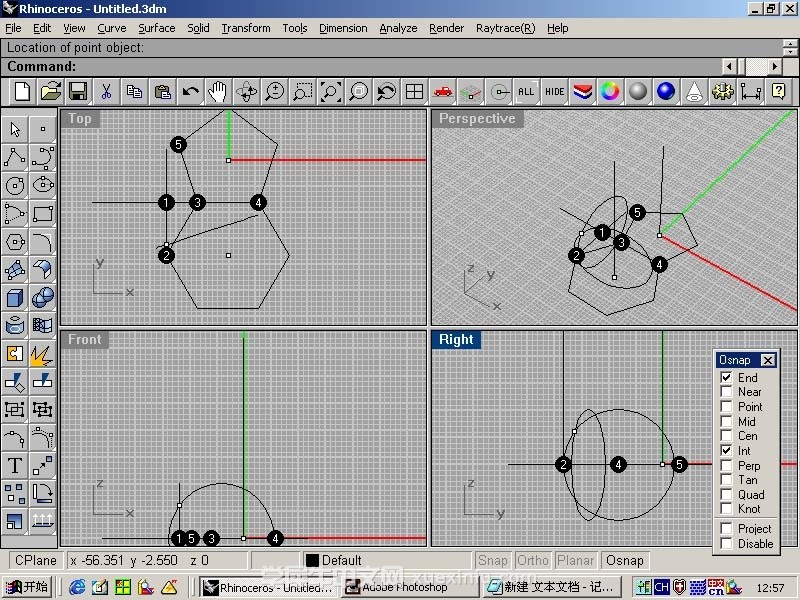800x600 pixels.
Task: Select the Circle tool in left toolbar
Action: 15,186
